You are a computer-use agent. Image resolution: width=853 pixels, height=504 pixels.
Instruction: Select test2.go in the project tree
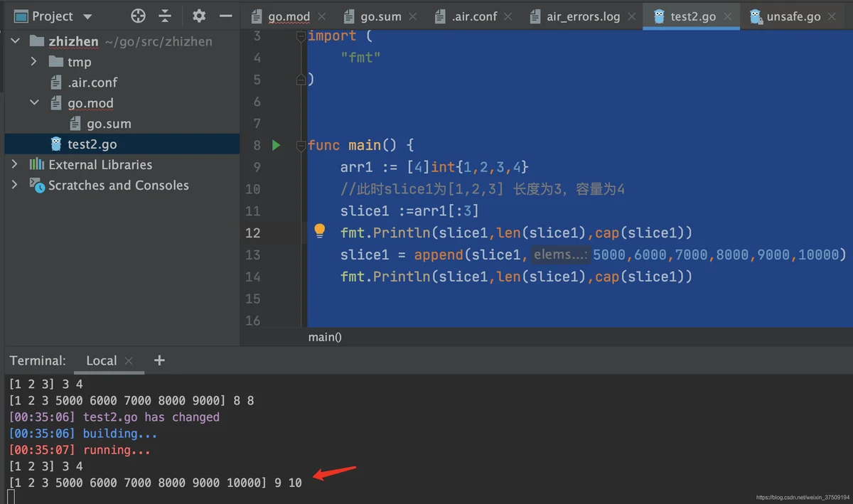pos(92,144)
